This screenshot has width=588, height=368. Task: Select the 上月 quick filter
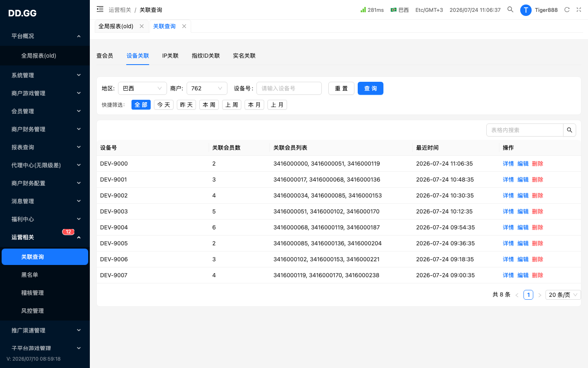(277, 105)
